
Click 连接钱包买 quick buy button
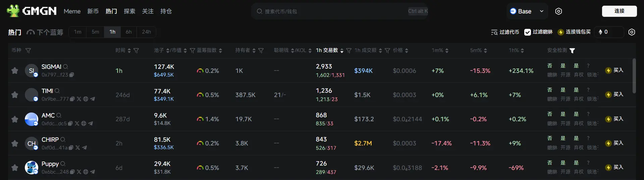click(574, 32)
